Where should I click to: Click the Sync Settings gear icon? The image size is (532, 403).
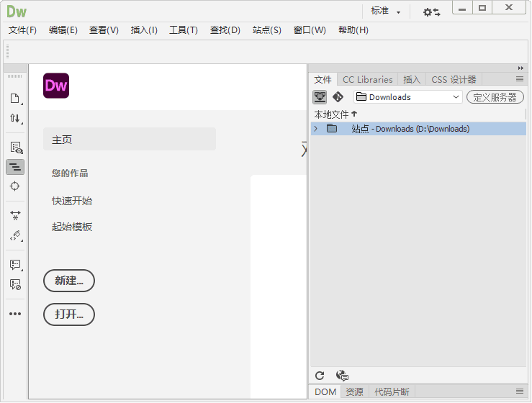point(431,12)
